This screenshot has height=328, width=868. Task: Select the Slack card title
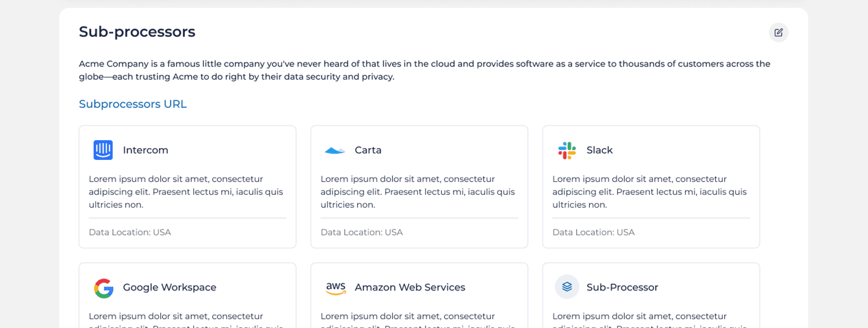599,150
